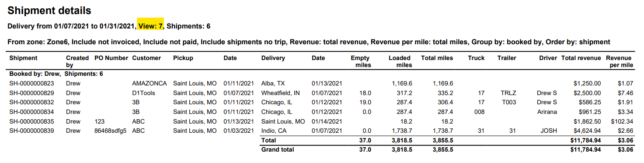Select driver JOSH cell

[x=549, y=131]
